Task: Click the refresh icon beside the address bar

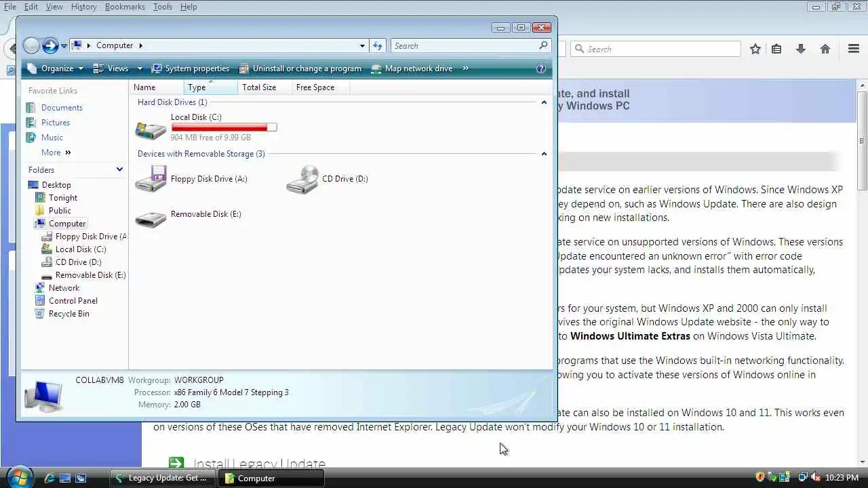Action: pyautogui.click(x=378, y=45)
